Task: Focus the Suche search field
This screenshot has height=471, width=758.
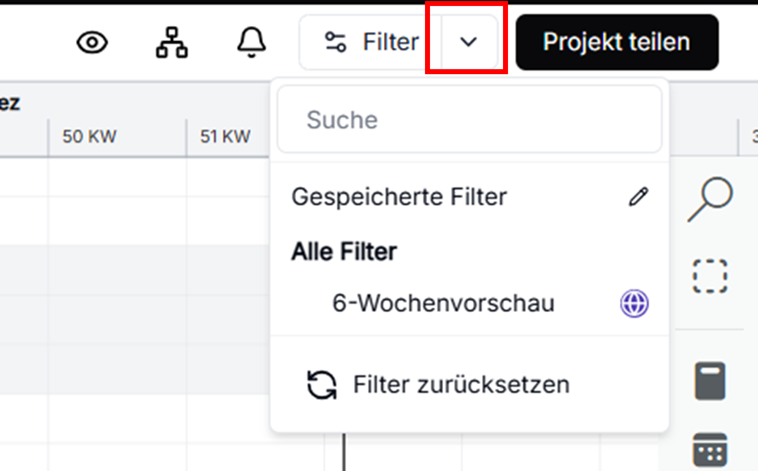Action: [x=469, y=120]
